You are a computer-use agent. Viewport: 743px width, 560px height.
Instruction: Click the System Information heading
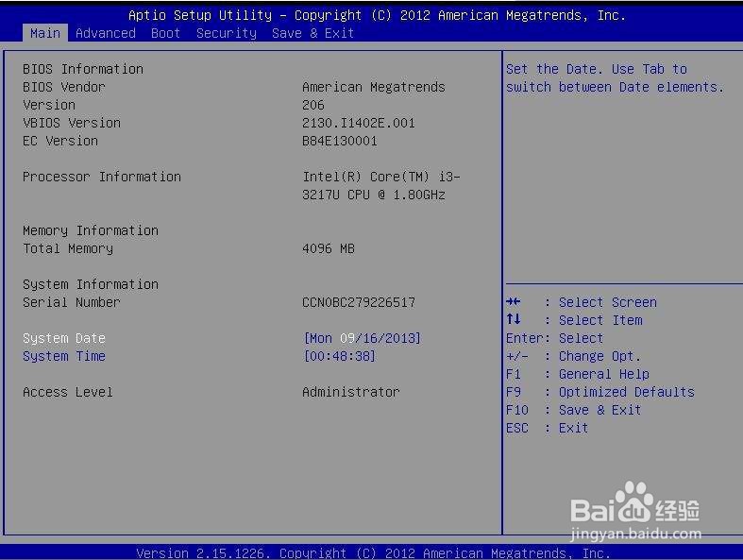[90, 284]
